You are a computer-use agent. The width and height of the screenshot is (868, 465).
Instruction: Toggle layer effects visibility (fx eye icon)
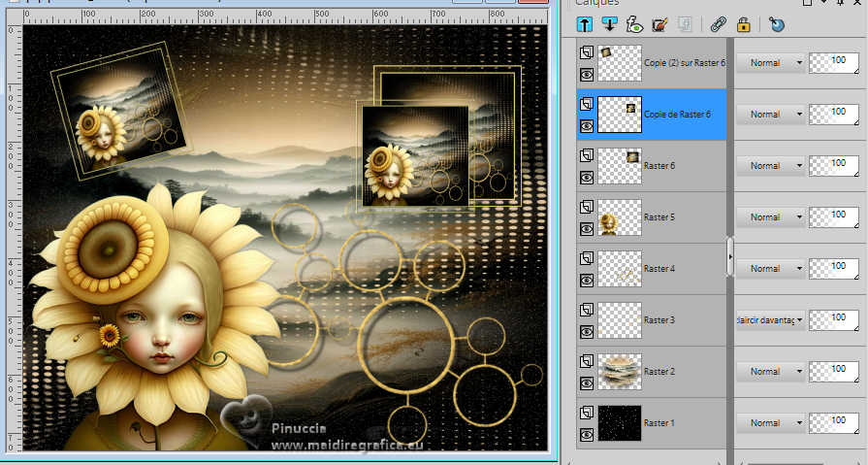click(x=634, y=24)
